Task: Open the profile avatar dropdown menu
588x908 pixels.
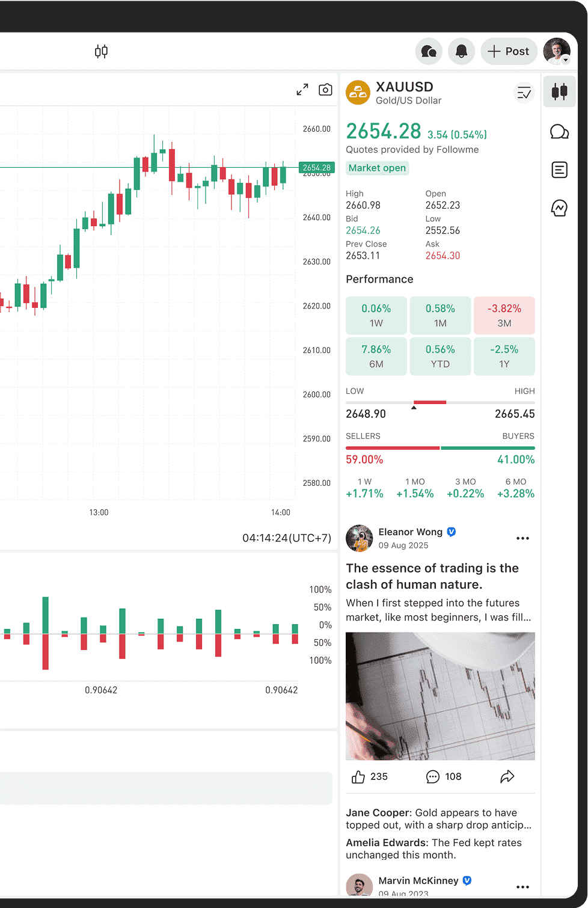Action: [557, 52]
